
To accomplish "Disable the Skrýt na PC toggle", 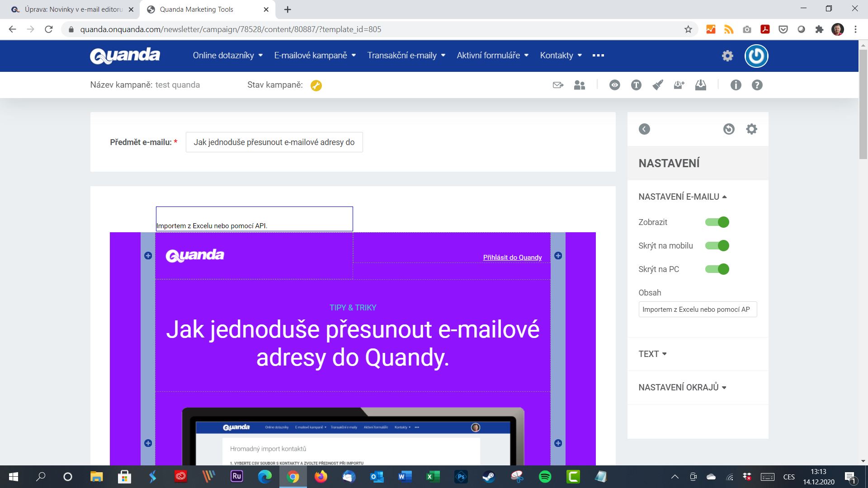I will click(x=717, y=269).
